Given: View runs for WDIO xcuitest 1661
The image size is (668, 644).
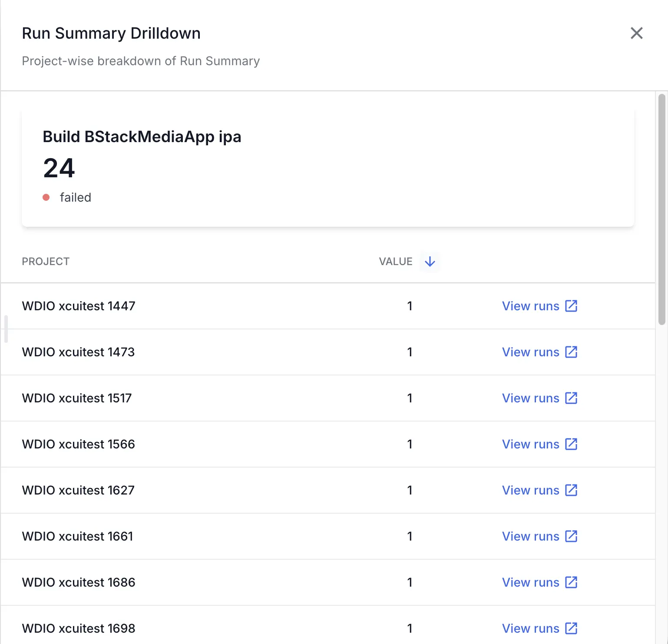Looking at the screenshot, I should (530, 536).
